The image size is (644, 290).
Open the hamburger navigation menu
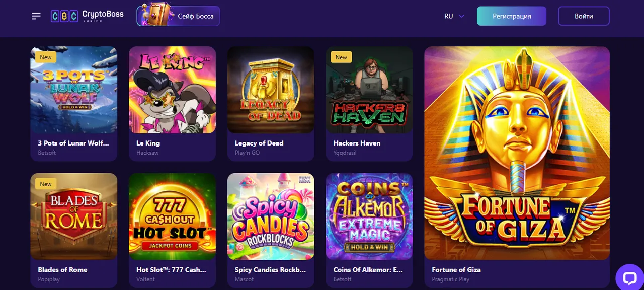tap(36, 16)
